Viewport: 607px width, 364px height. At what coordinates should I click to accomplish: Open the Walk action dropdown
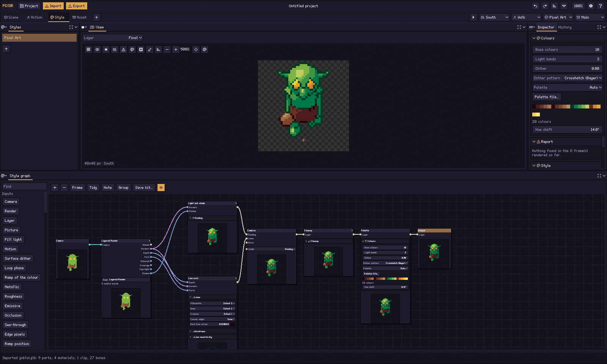coord(526,17)
